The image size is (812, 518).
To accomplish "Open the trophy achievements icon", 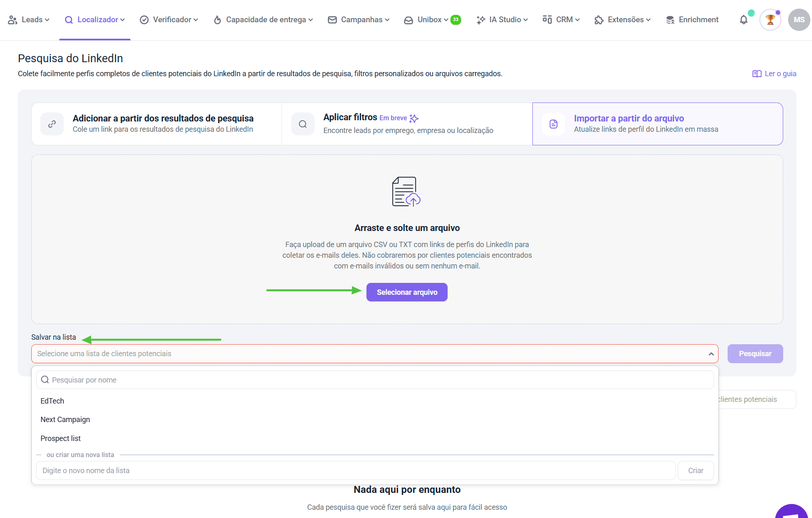I will click(770, 20).
